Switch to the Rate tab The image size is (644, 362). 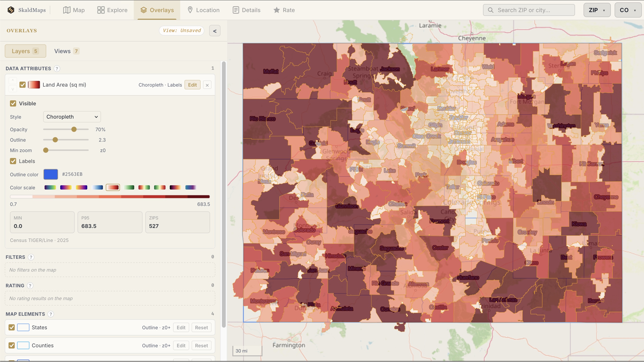pyautogui.click(x=284, y=10)
